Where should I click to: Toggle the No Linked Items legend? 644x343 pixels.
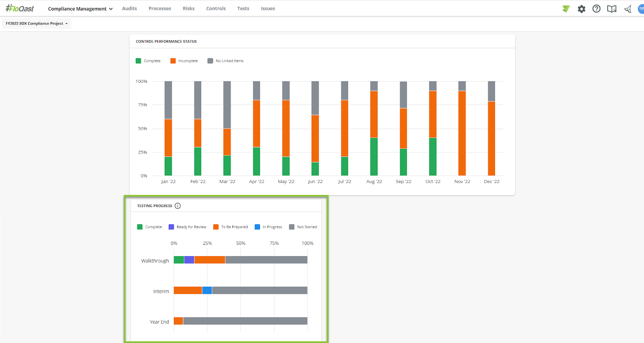pyautogui.click(x=225, y=61)
